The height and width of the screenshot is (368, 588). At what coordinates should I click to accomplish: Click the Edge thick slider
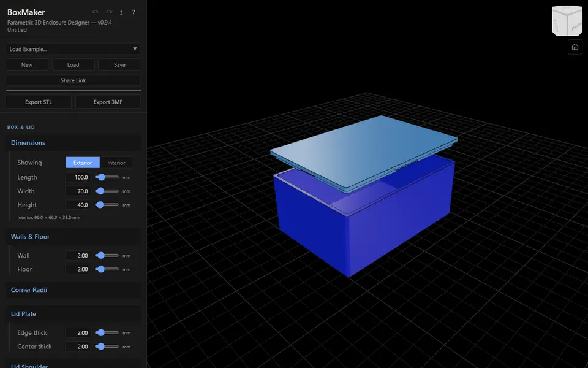[107, 332]
